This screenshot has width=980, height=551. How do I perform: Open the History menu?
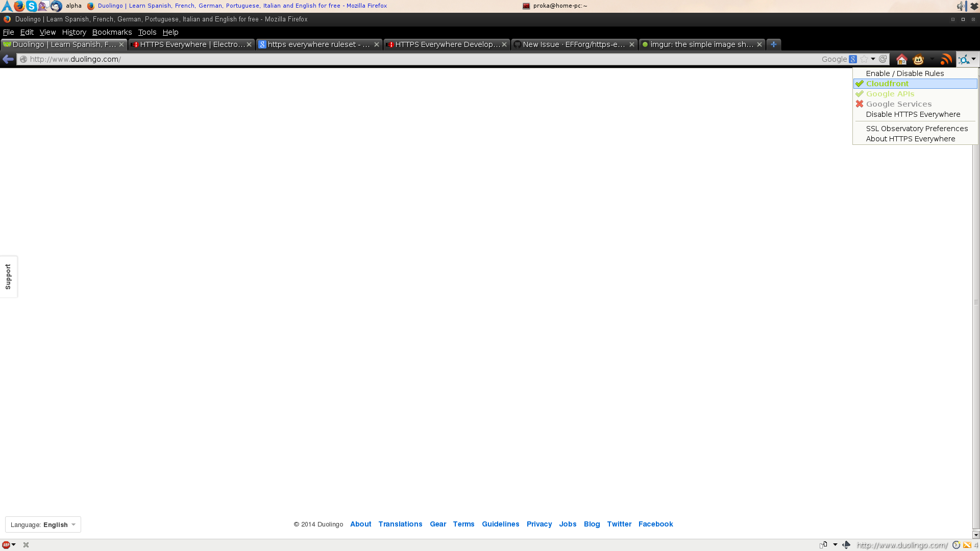coord(74,32)
